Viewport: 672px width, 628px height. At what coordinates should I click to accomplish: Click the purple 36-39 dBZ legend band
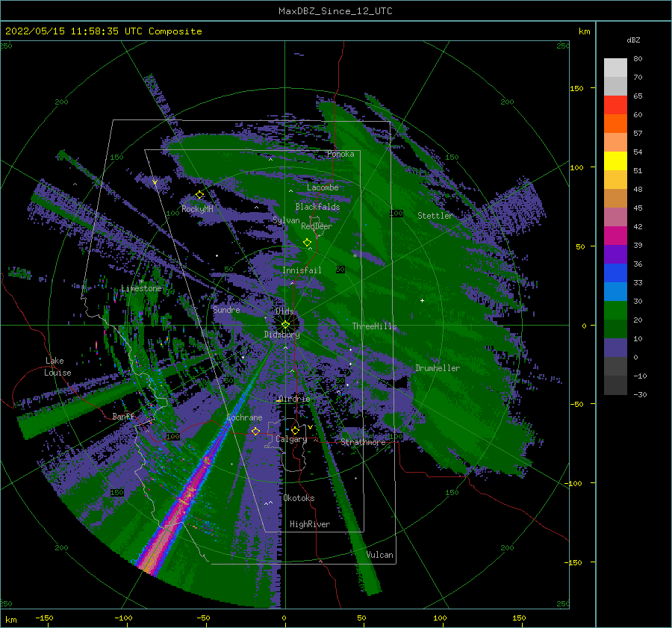(615, 255)
